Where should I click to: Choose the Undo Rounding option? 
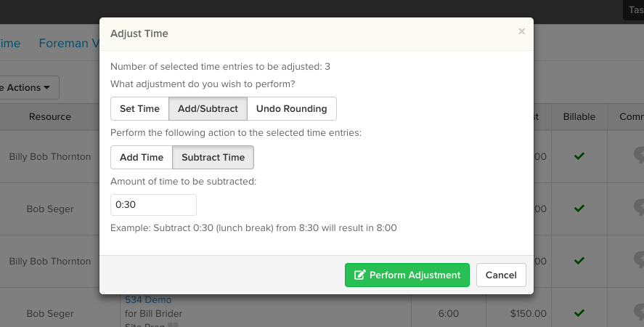(x=292, y=108)
